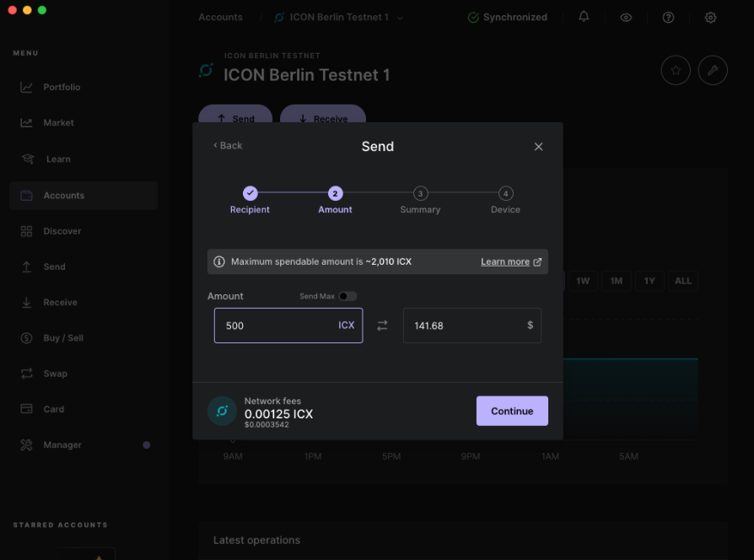Viewport: 754px width, 560px height.
Task: Select the 1Y chart range
Action: tap(649, 281)
